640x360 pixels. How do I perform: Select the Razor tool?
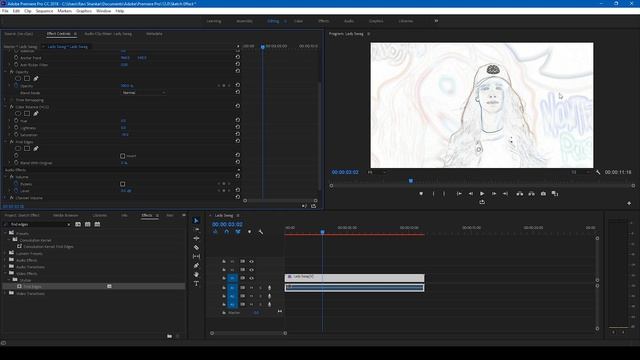click(x=196, y=247)
